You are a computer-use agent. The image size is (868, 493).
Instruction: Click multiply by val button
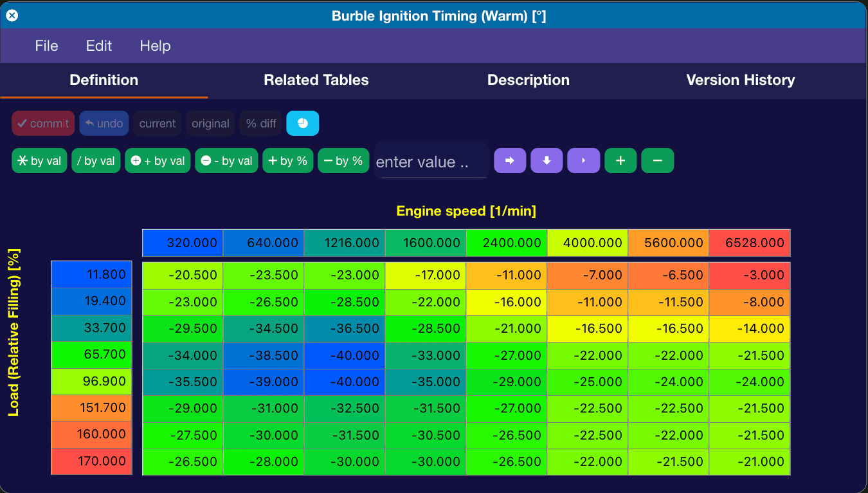pyautogui.click(x=39, y=161)
